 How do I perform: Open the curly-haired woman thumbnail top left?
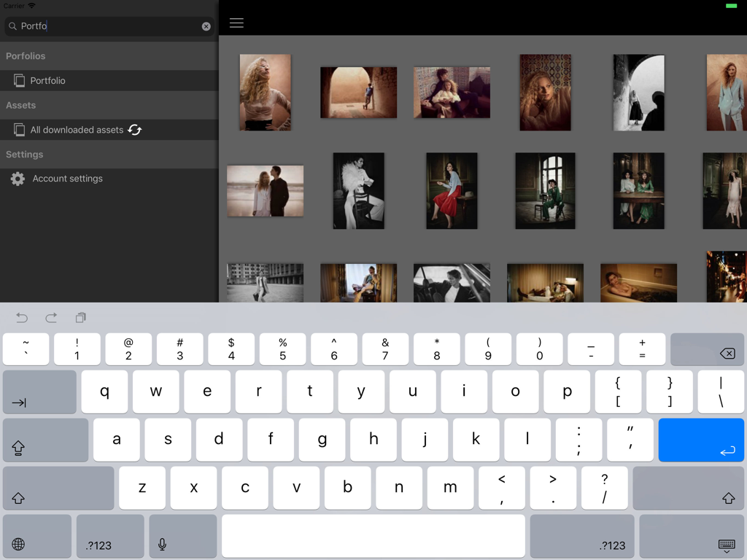point(265,92)
